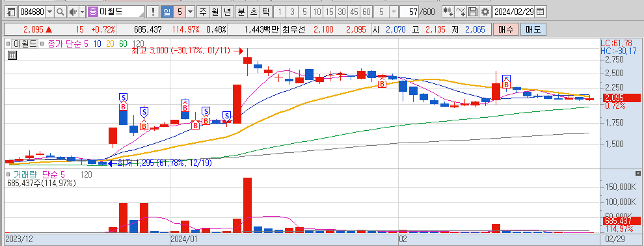Image resolution: width=644 pixels, height=246 pixels.
Task: Click the 5 moving average legend
Action: 87,43
